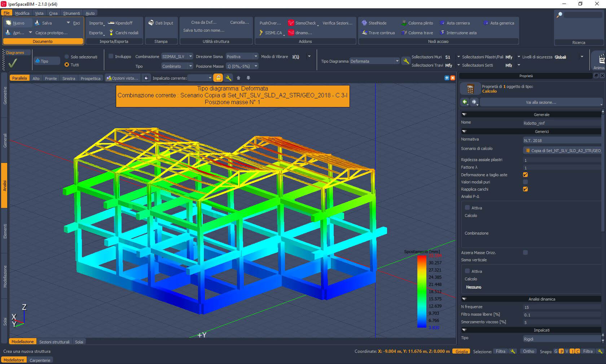
Task: Open the Strumenti menu
Action: pos(71,13)
